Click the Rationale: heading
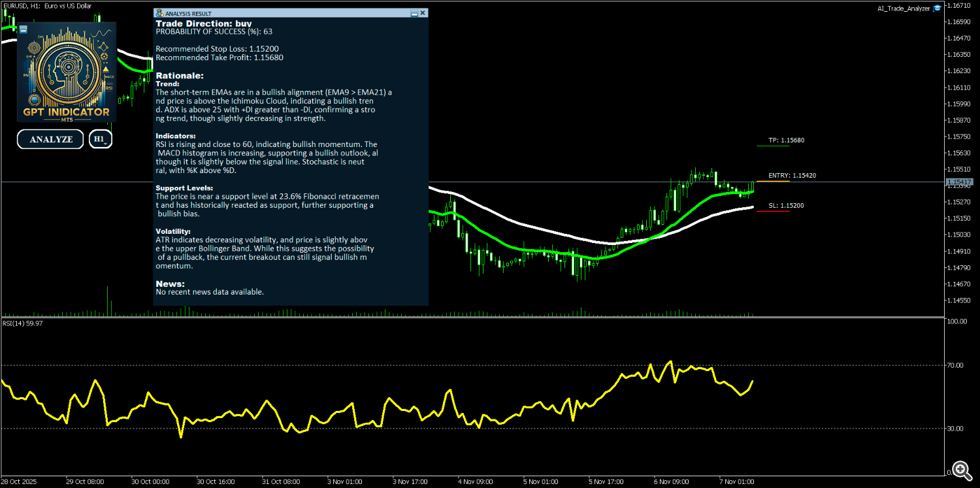Image resolution: width=980 pixels, height=488 pixels. click(x=180, y=76)
